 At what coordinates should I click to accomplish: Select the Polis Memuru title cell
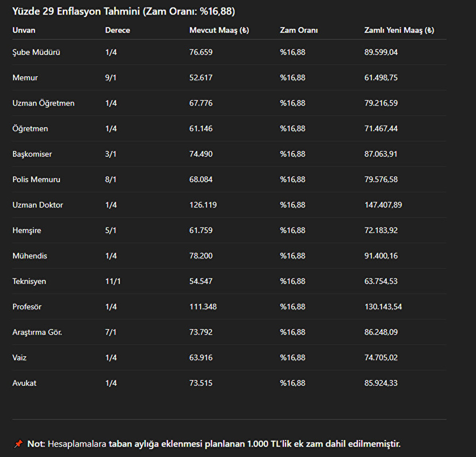coord(36,179)
